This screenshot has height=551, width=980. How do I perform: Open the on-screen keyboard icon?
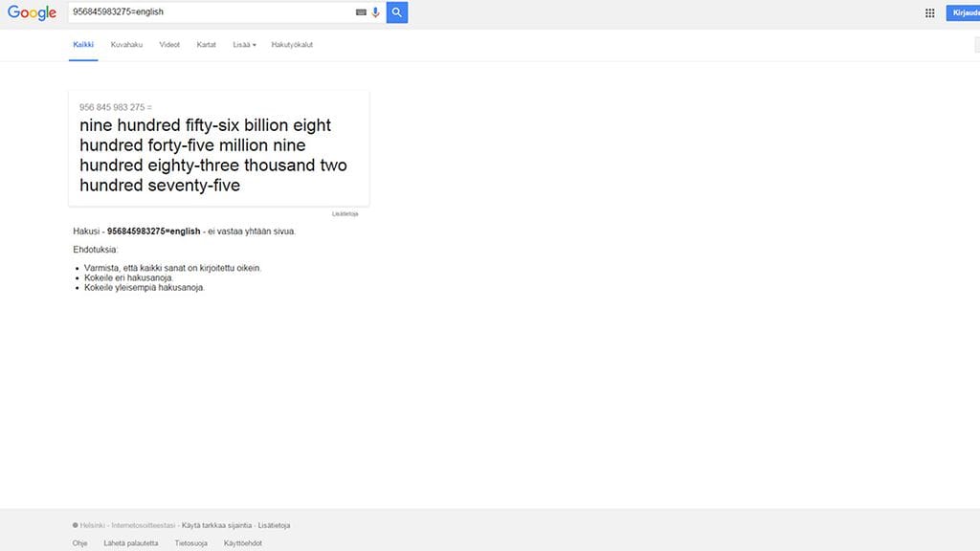pyautogui.click(x=361, y=12)
